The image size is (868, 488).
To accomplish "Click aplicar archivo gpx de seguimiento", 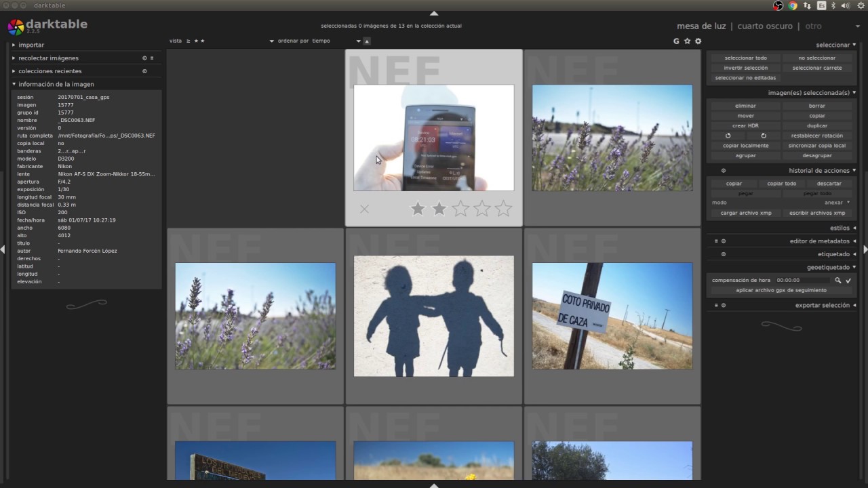I will [781, 290].
